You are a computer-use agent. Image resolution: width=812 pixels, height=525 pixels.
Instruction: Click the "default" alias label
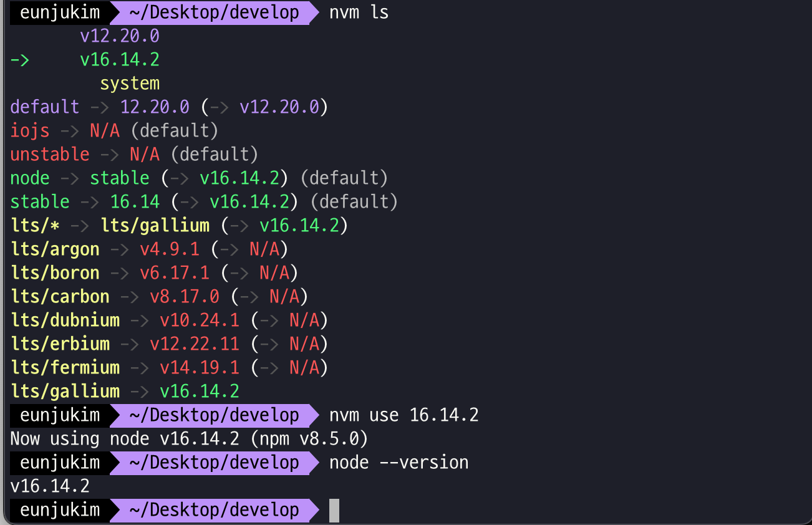coord(45,107)
